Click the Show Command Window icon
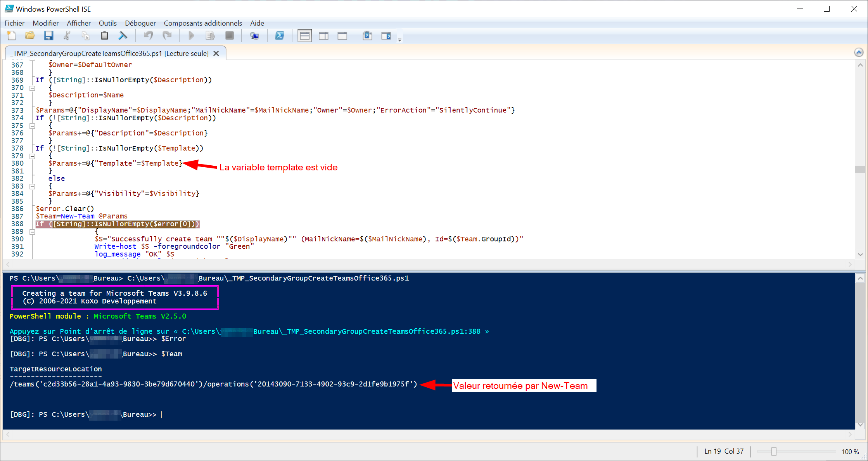This screenshot has width=868, height=461. pyautogui.click(x=367, y=36)
